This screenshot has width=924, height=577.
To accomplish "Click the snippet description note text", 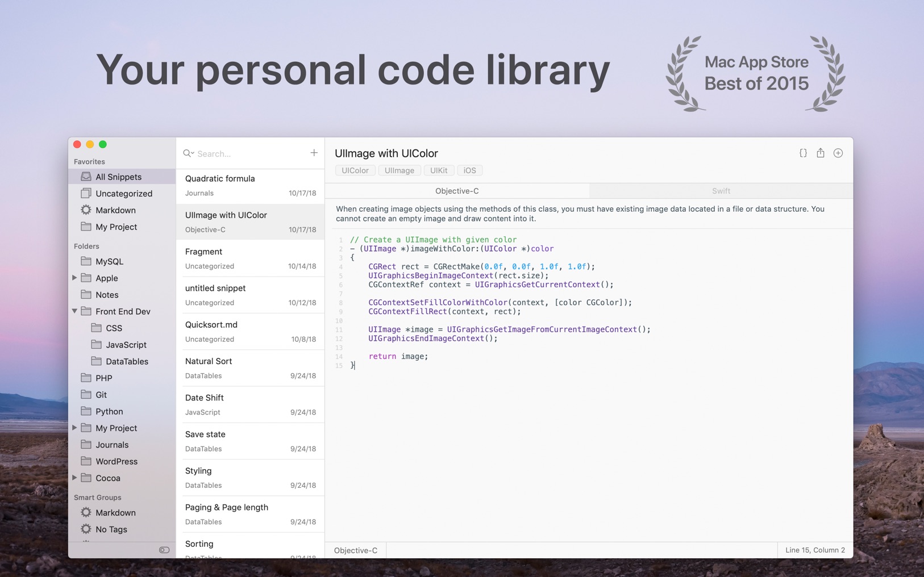I will [x=580, y=214].
